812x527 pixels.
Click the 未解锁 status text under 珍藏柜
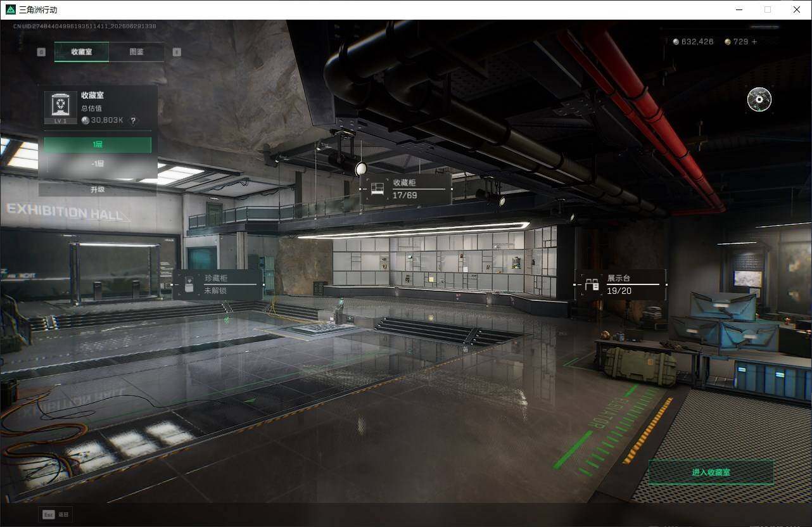215,291
